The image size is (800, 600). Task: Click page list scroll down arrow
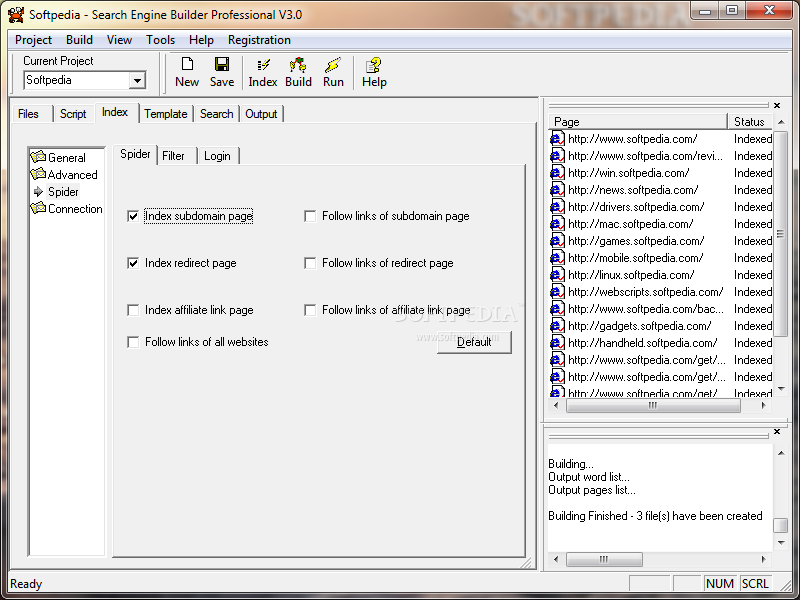(x=781, y=390)
